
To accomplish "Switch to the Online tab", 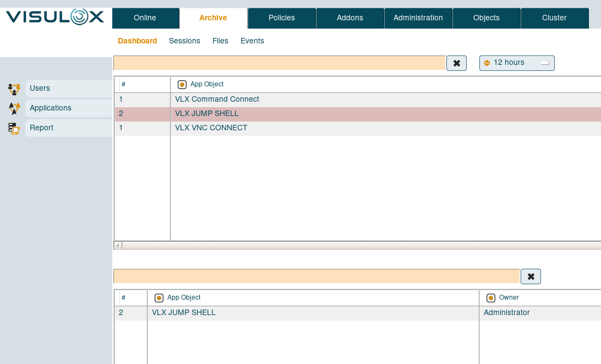I will 145,18.
